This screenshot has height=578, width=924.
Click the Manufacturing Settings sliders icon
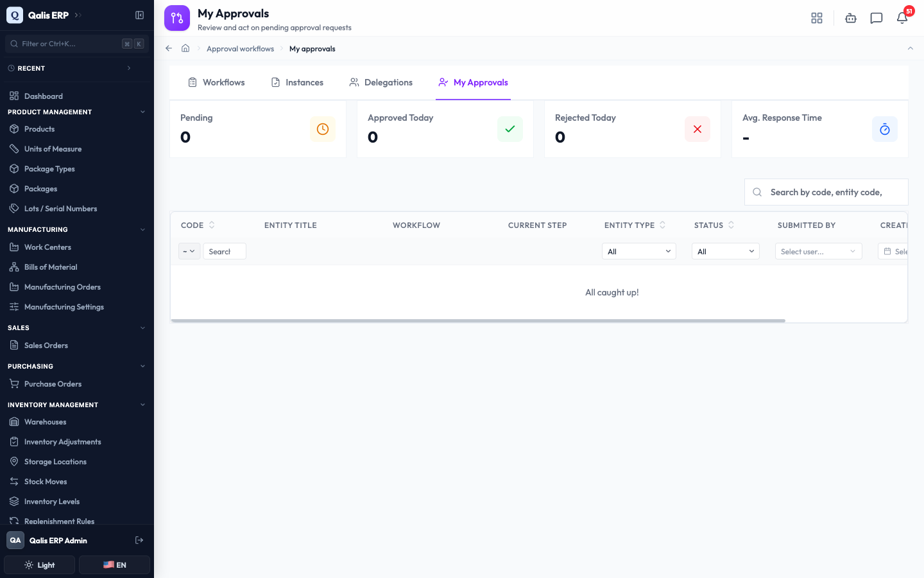coord(14,307)
